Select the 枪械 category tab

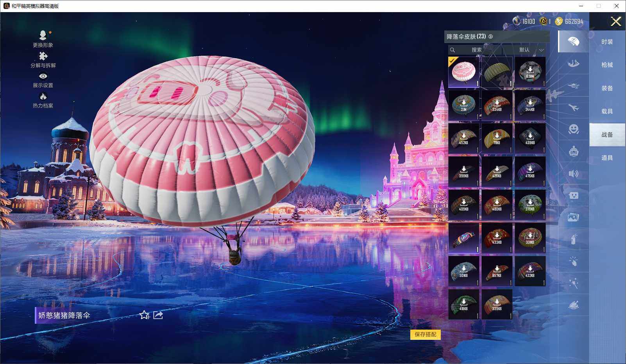point(607,65)
